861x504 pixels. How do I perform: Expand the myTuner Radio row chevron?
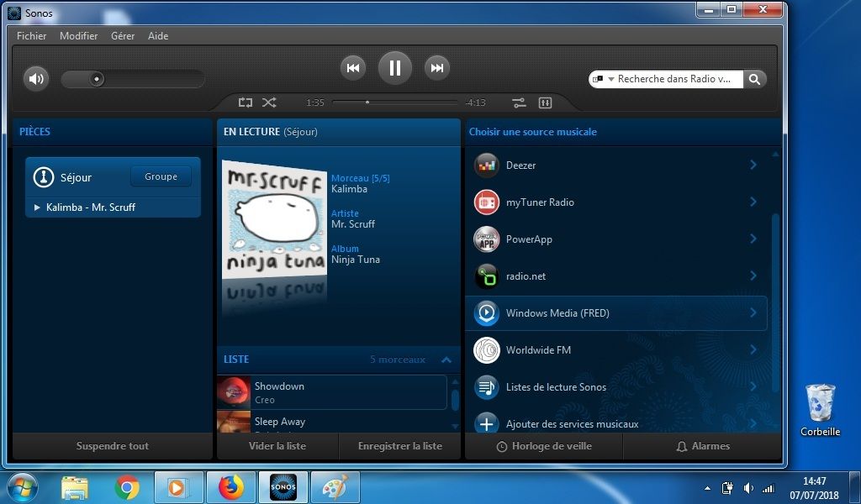[x=753, y=202]
